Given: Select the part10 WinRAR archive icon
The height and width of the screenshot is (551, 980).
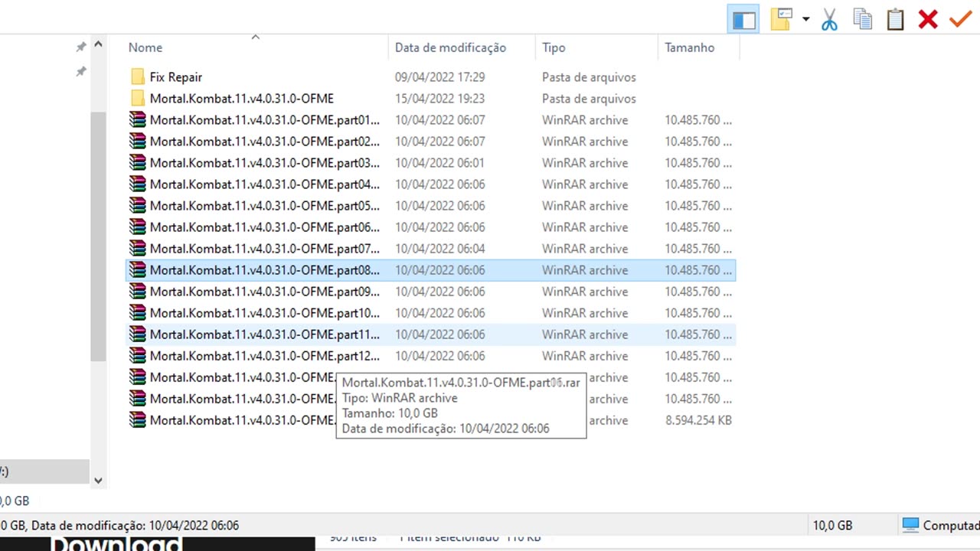Looking at the screenshot, I should [x=138, y=312].
